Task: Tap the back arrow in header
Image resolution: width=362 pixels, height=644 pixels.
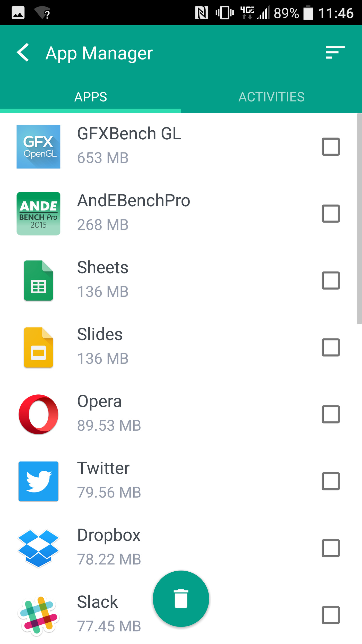Action: point(23,53)
